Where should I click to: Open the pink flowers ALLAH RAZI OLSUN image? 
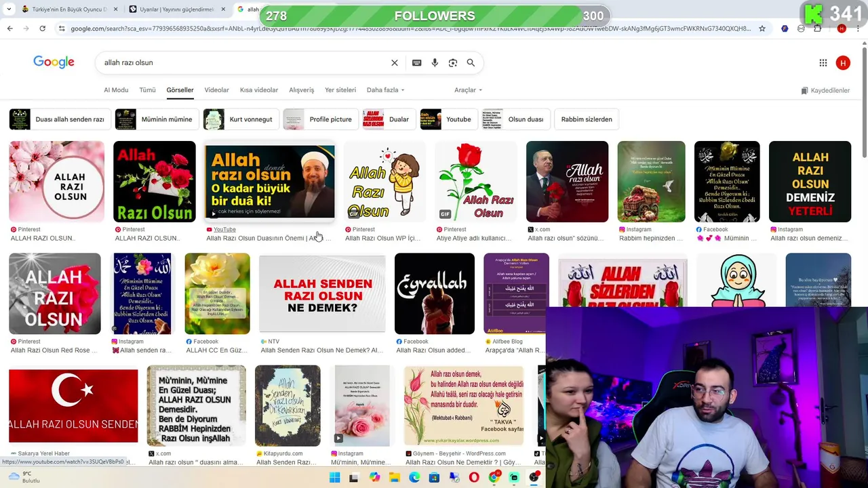(x=57, y=182)
